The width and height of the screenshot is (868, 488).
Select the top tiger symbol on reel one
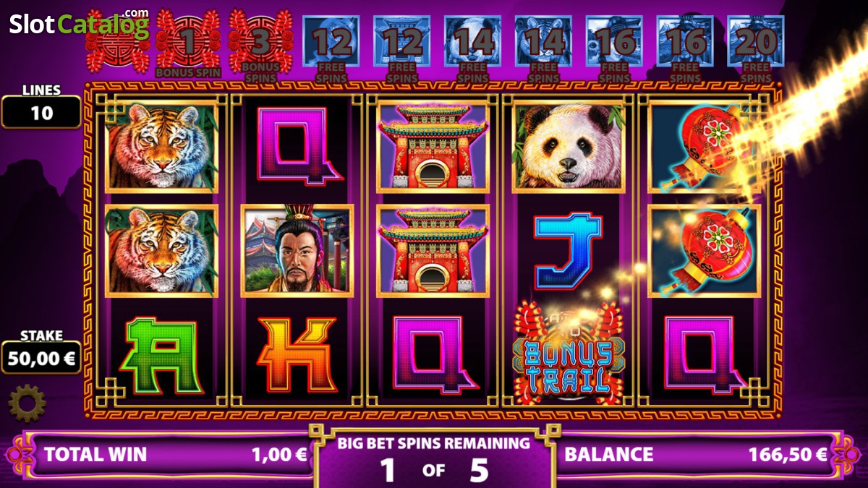point(161,147)
